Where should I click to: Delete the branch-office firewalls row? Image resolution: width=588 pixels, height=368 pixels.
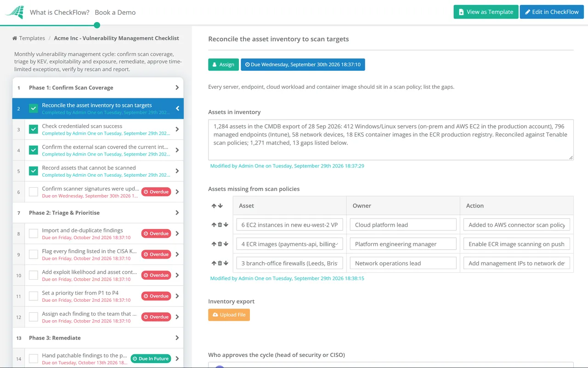click(220, 264)
